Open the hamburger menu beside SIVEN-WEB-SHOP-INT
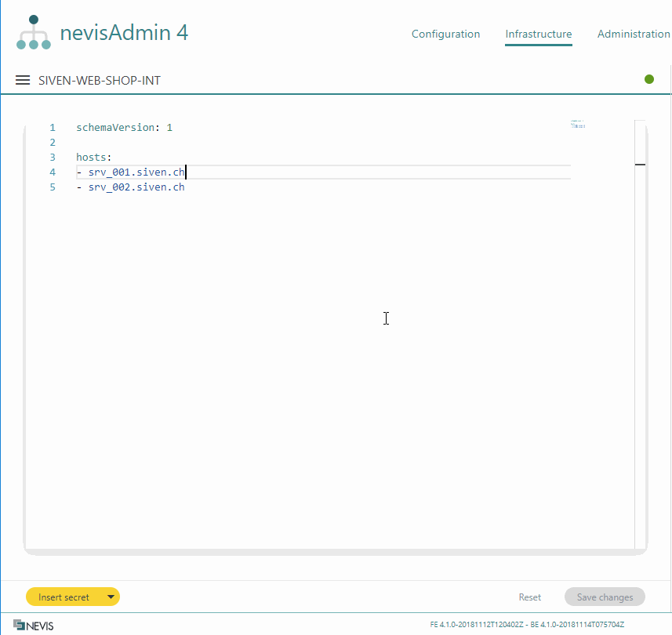Image resolution: width=672 pixels, height=635 pixels. tap(23, 80)
